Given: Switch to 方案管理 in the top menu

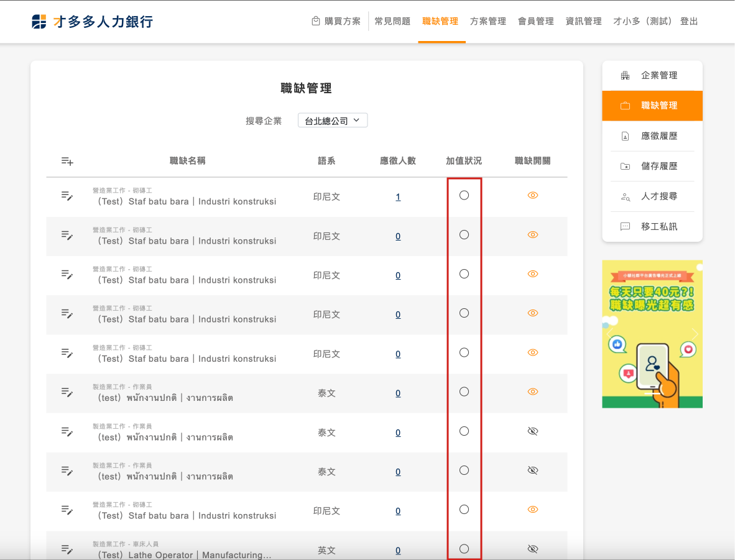Looking at the screenshot, I should pyautogui.click(x=488, y=21).
